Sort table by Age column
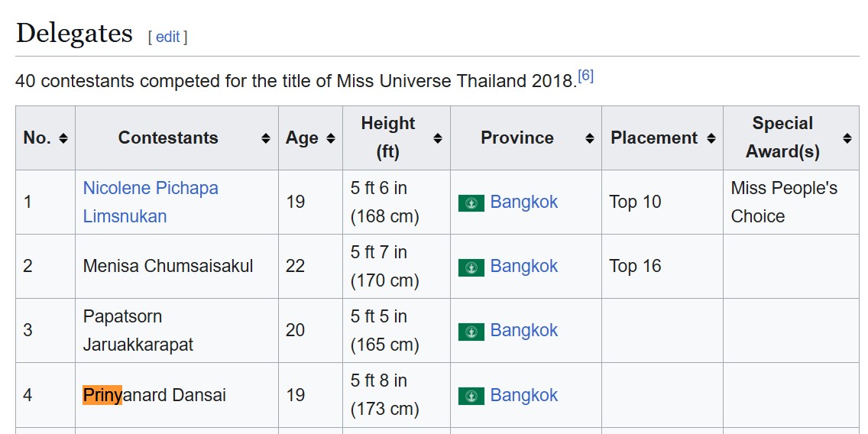Image resolution: width=868 pixels, height=434 pixels. (330, 138)
